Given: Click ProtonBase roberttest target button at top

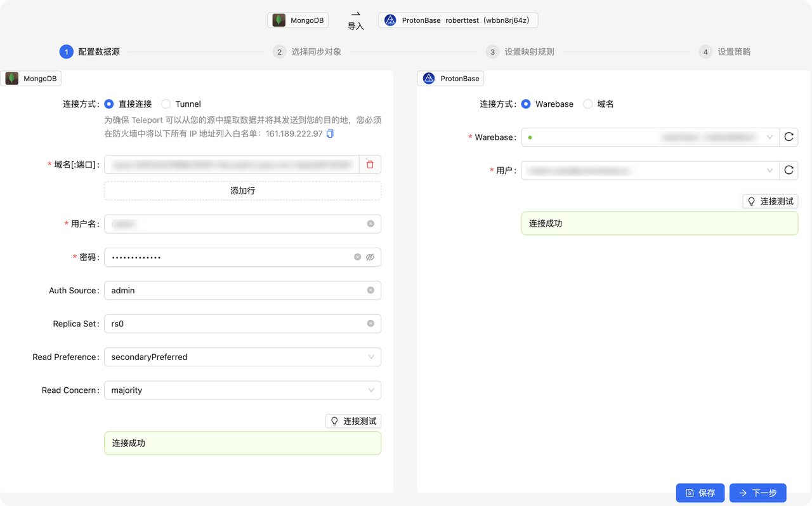Looking at the screenshot, I should [458, 20].
